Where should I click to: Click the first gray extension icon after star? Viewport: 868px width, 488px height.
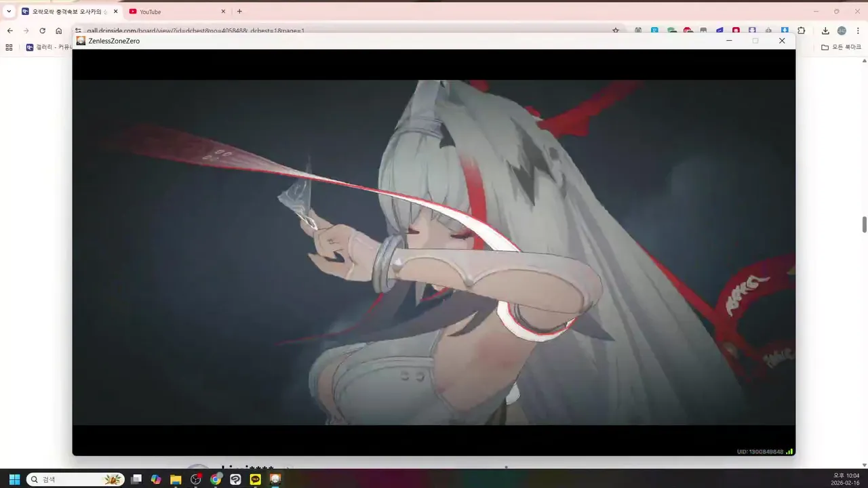coord(638,30)
